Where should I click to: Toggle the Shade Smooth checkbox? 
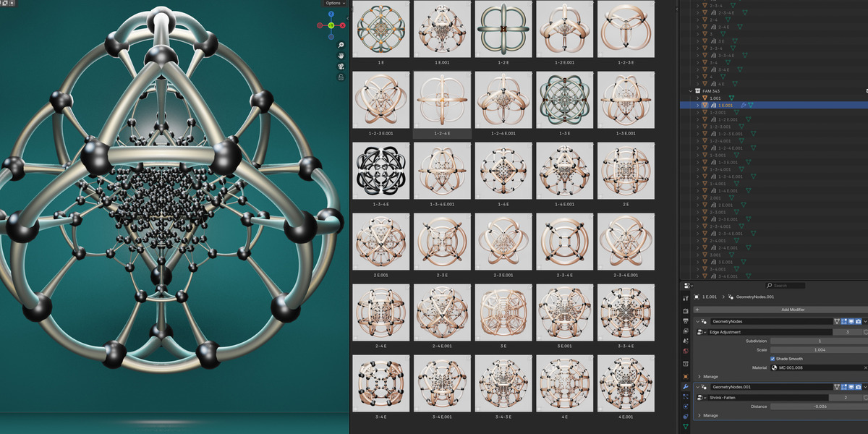(773, 359)
